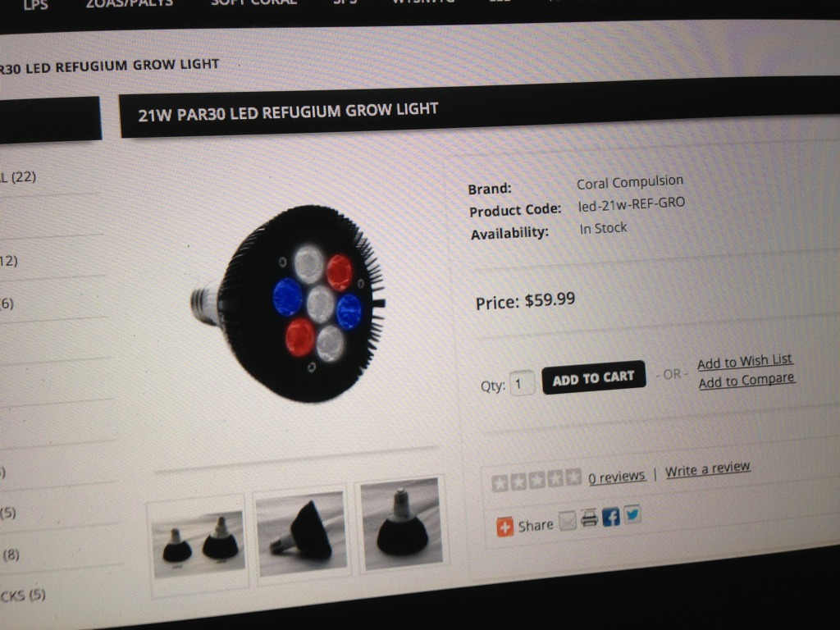This screenshot has height=630, width=840.
Task: Click the Qty input field
Action: (522, 384)
